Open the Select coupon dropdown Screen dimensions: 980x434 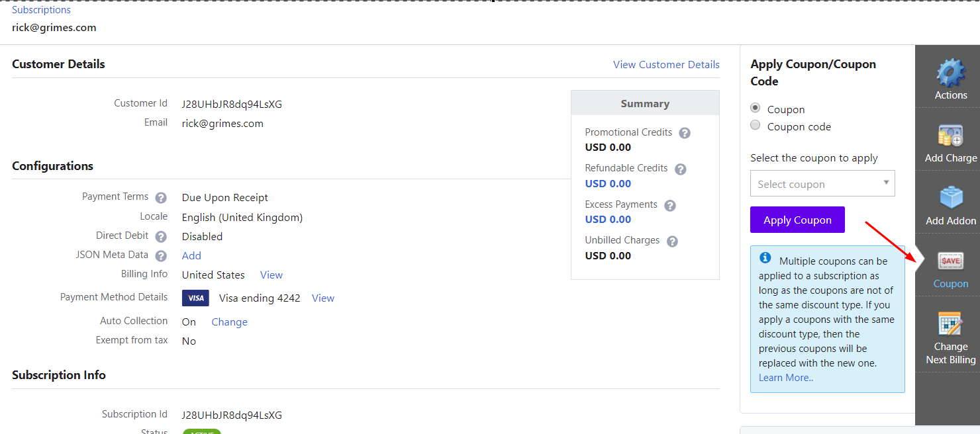[x=822, y=183]
